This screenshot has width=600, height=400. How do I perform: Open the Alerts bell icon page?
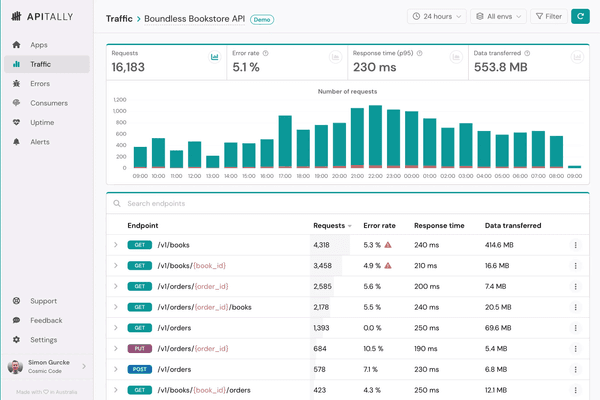click(16, 142)
